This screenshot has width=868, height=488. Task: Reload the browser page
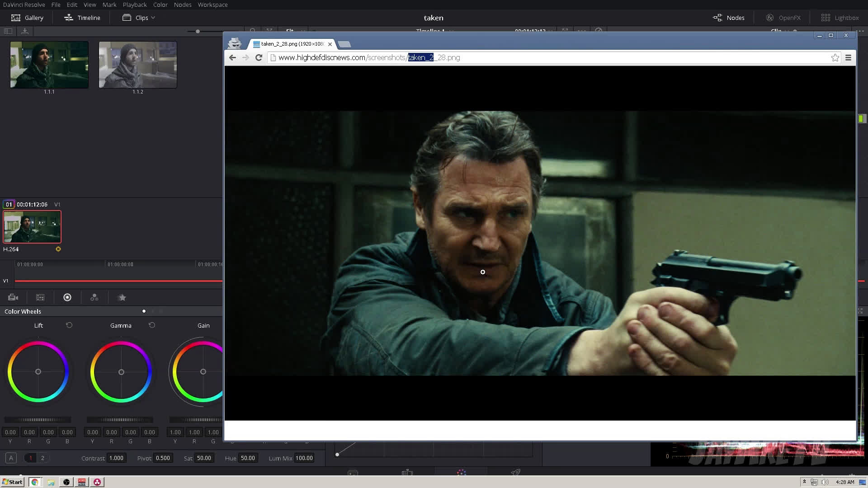pos(259,57)
